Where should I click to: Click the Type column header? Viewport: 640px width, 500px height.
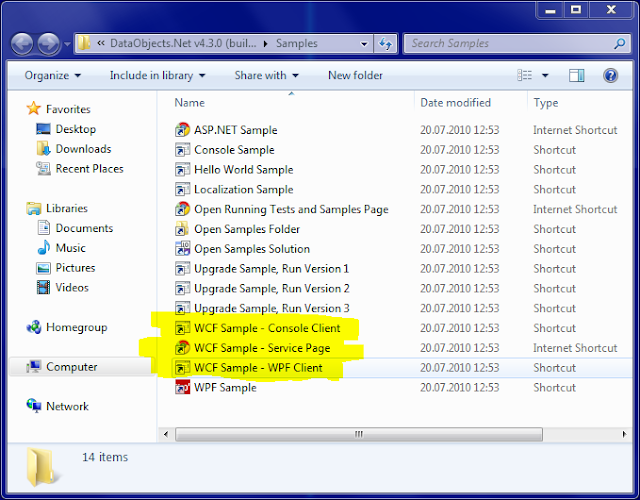[546, 103]
